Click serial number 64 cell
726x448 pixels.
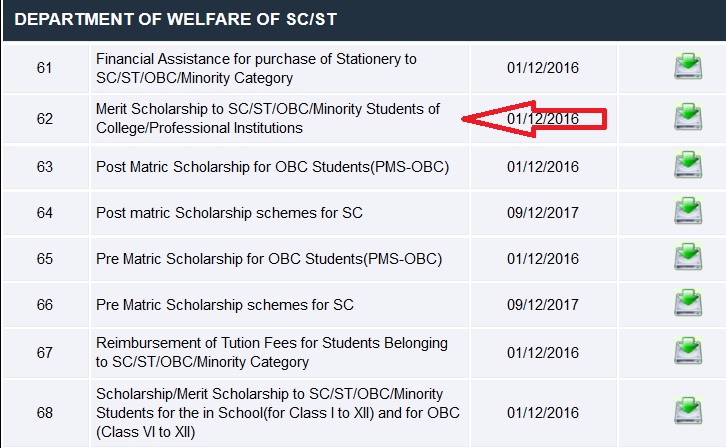45,213
